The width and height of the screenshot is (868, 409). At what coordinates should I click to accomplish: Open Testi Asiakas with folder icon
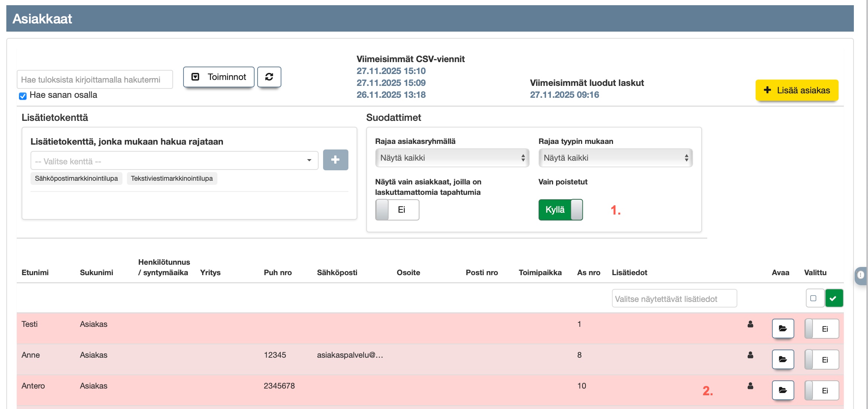[x=783, y=329]
